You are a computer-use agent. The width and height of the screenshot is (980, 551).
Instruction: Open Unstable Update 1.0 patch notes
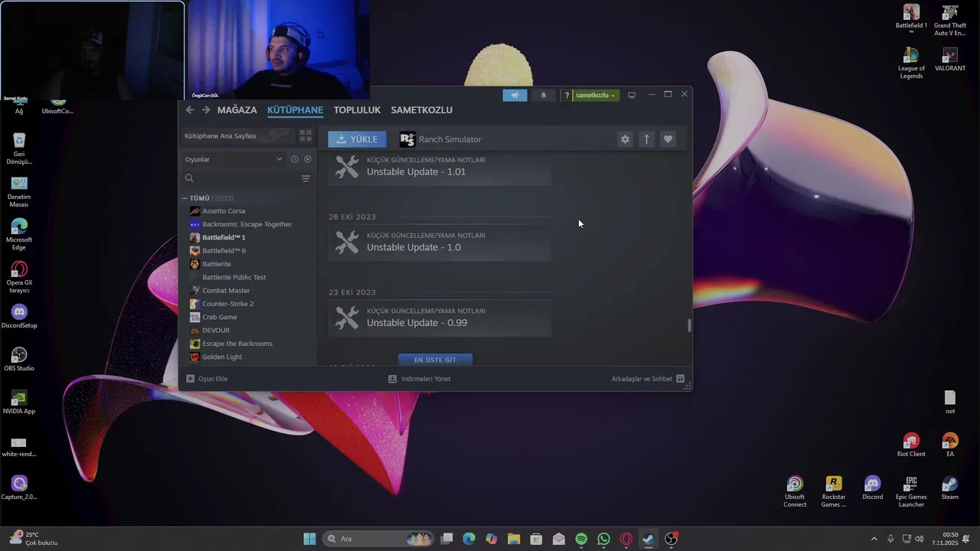pos(439,242)
